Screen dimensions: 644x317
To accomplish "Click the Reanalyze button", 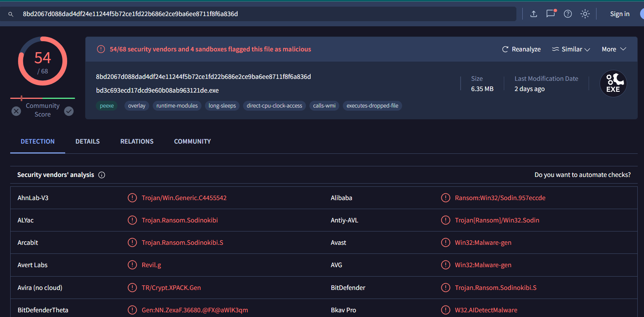I will [x=521, y=49].
